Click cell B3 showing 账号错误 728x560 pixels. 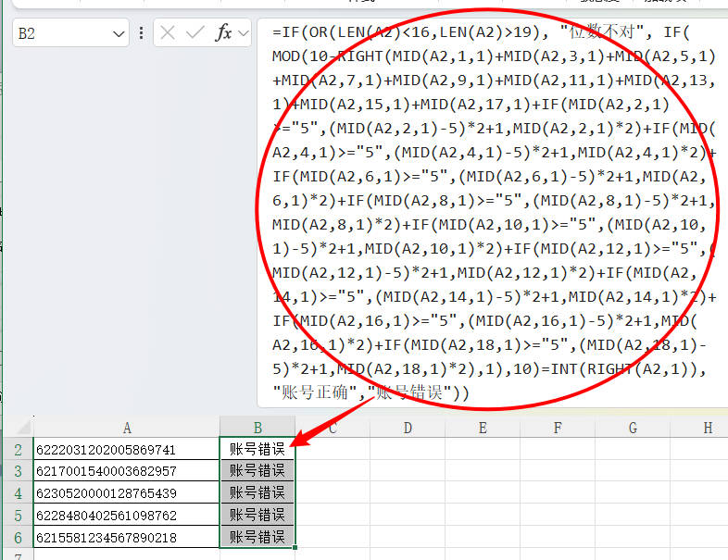pos(257,471)
